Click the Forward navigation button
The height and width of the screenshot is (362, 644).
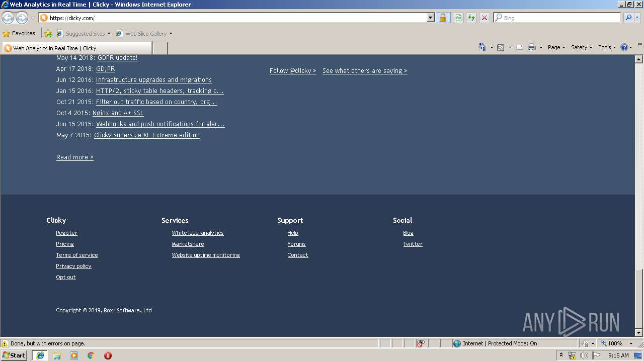(22, 18)
